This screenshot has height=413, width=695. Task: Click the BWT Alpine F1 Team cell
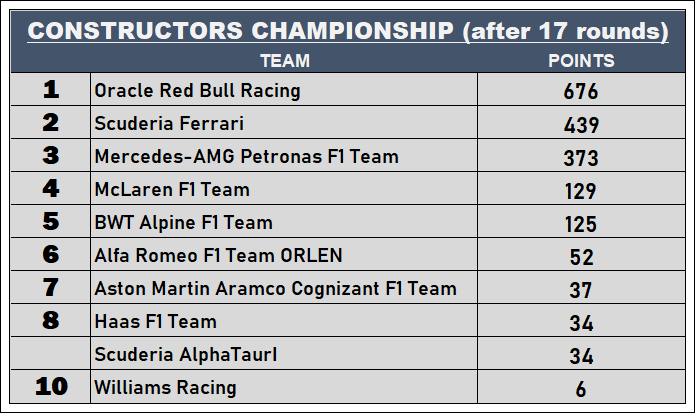[x=183, y=223]
